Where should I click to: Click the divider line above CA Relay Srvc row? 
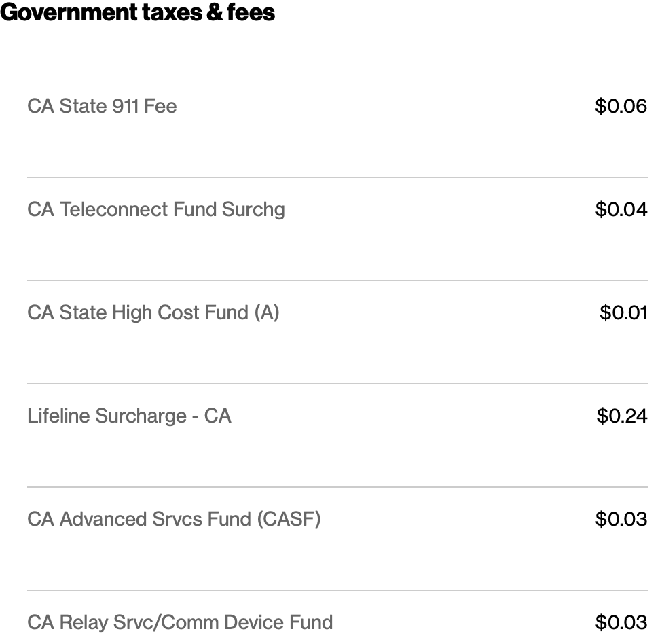pos(337,590)
